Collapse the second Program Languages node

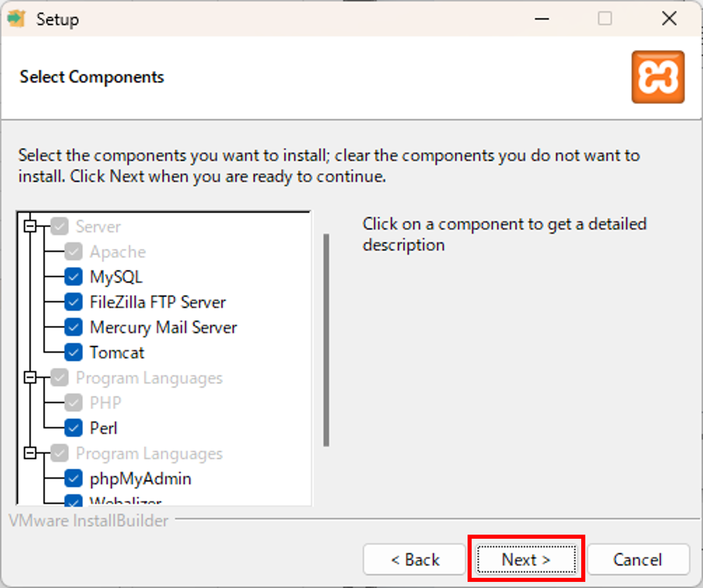point(31,454)
